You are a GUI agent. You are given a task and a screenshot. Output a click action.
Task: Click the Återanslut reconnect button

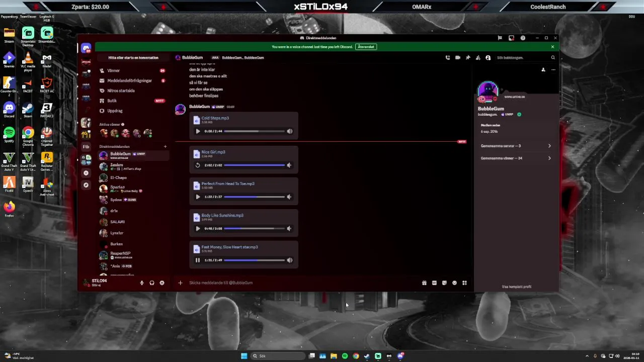366,47
